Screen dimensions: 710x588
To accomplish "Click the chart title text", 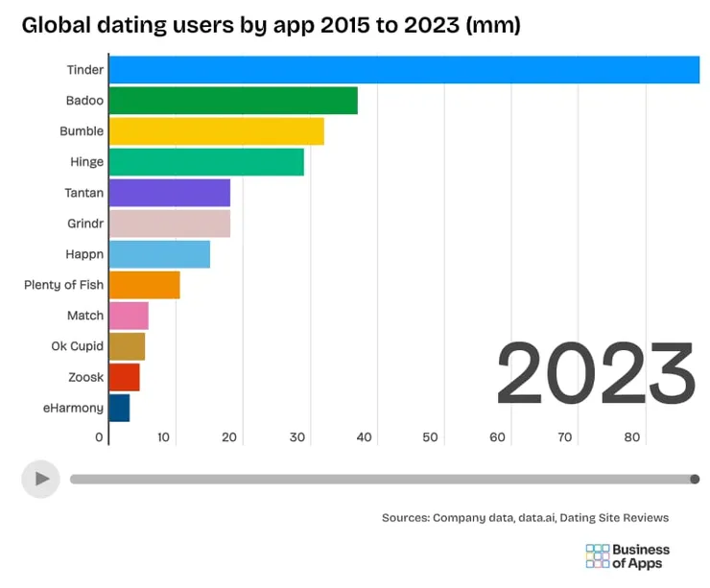I will (x=272, y=25).
